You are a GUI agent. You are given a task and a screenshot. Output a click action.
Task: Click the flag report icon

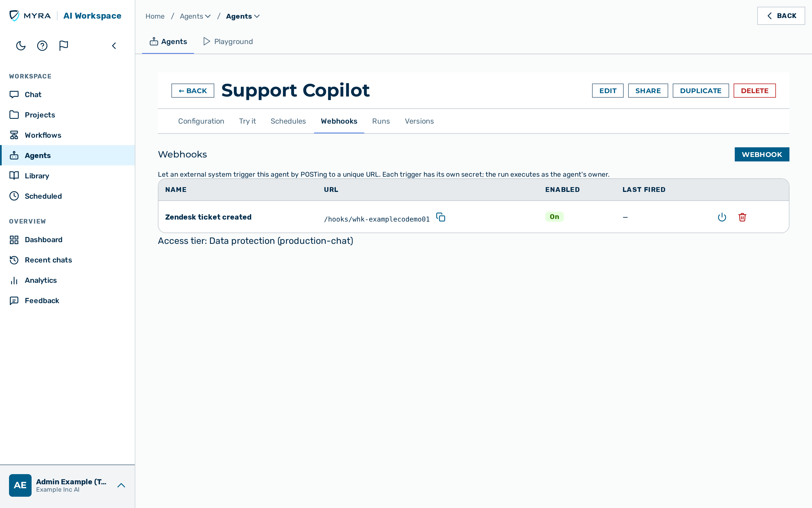[x=63, y=46]
